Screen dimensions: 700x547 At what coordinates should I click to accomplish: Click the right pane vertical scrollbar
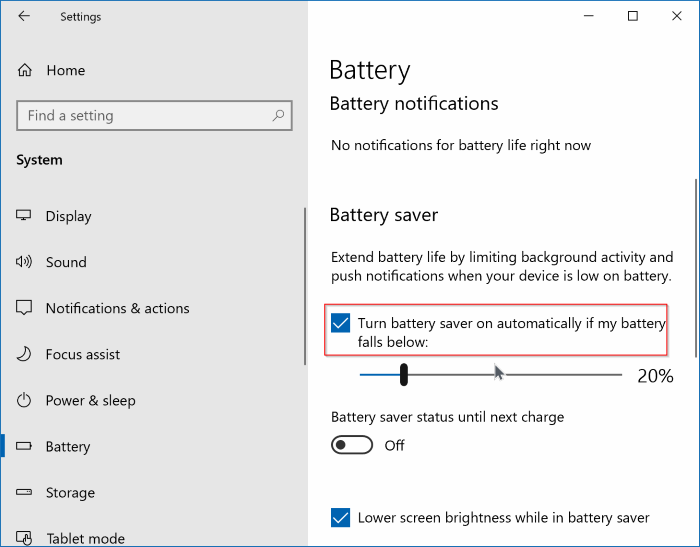pos(696,268)
